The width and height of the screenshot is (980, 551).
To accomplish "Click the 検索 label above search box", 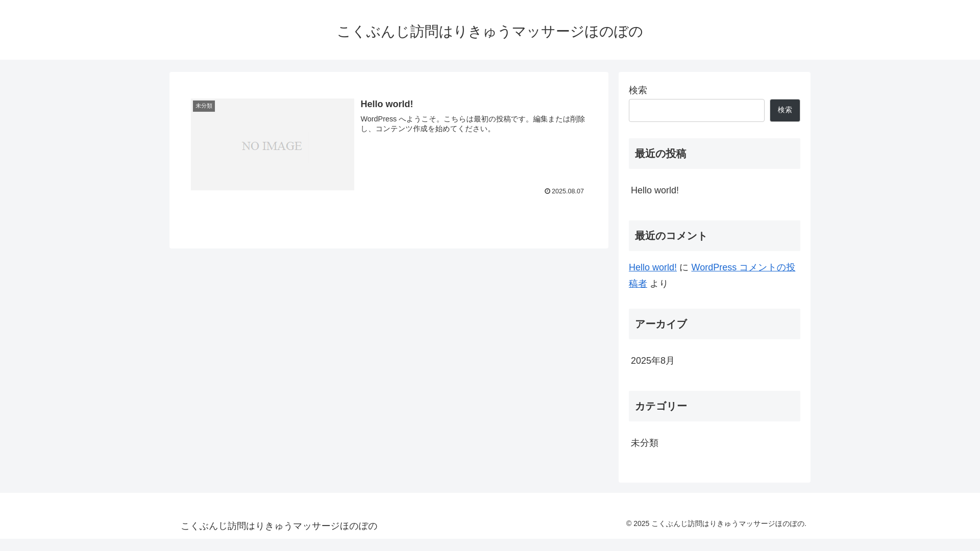I will click(x=638, y=90).
